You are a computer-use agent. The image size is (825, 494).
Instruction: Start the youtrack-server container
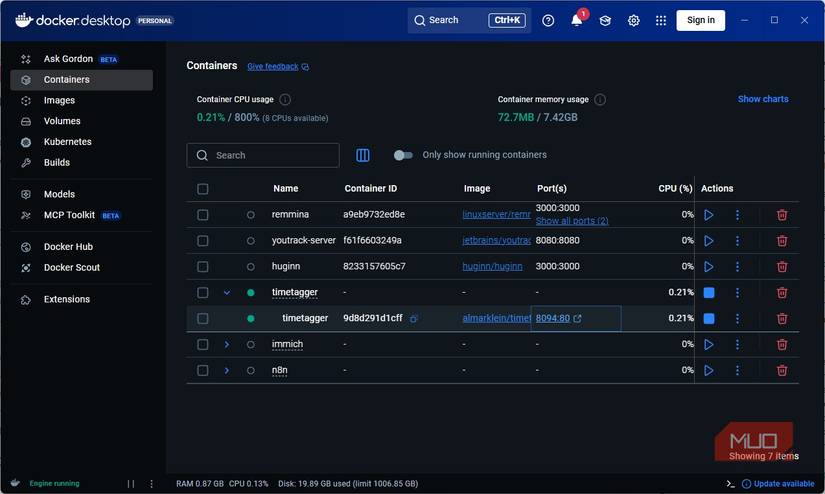709,240
